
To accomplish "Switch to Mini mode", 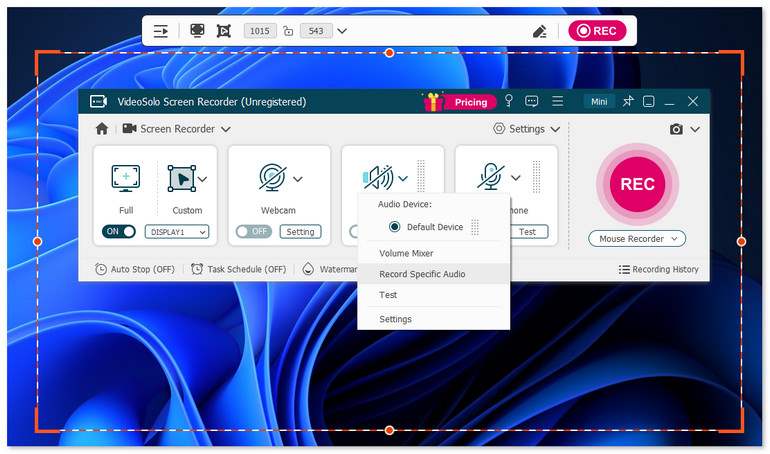I will (599, 102).
